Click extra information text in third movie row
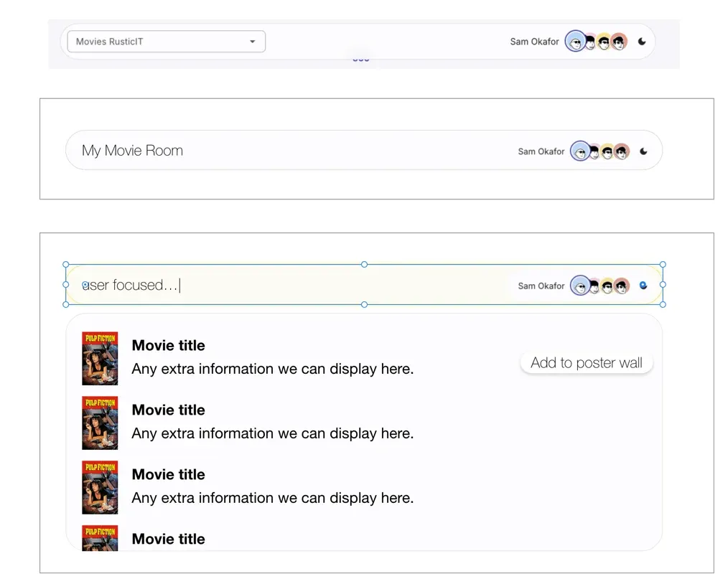The height and width of the screenshot is (584, 728). coord(273,498)
